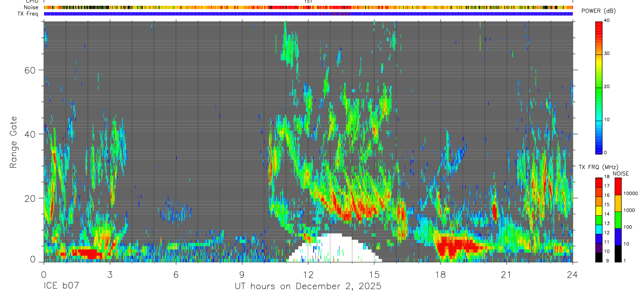Click the 60 label on Range Gate axis
Image resolution: width=644 pixels, height=297 pixels.
point(31,70)
